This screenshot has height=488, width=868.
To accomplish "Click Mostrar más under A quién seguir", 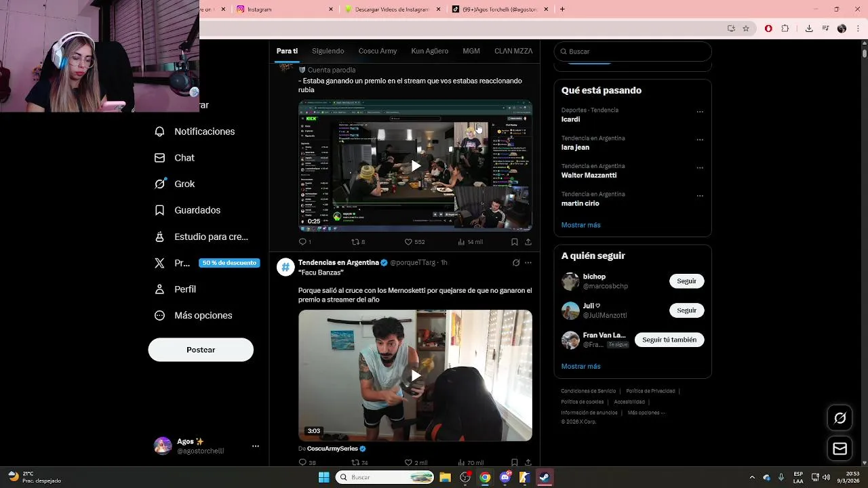I will pyautogui.click(x=580, y=367).
